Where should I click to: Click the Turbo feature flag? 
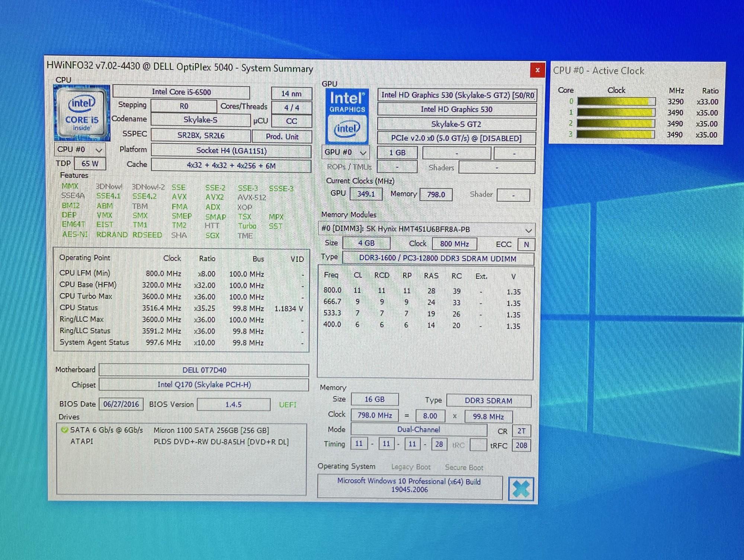[x=247, y=226]
